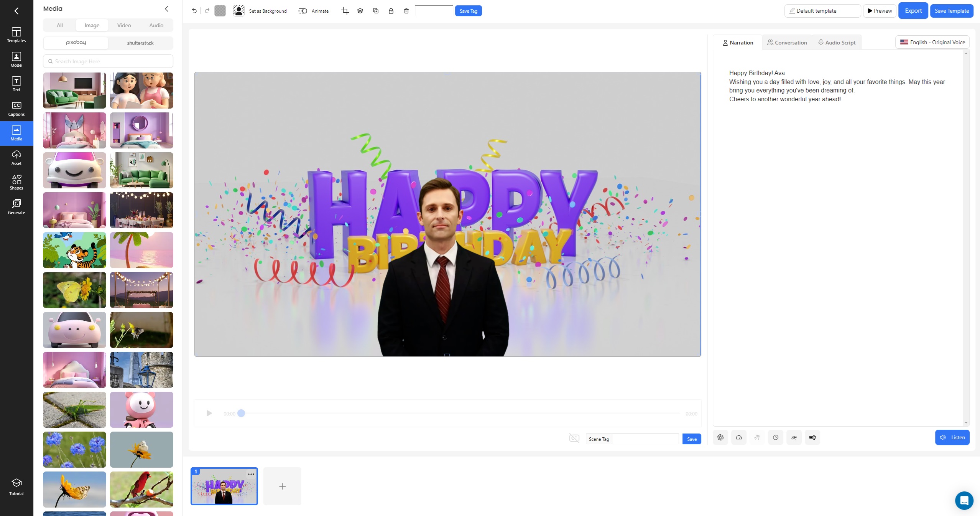Select the shutterstock image source

click(140, 43)
